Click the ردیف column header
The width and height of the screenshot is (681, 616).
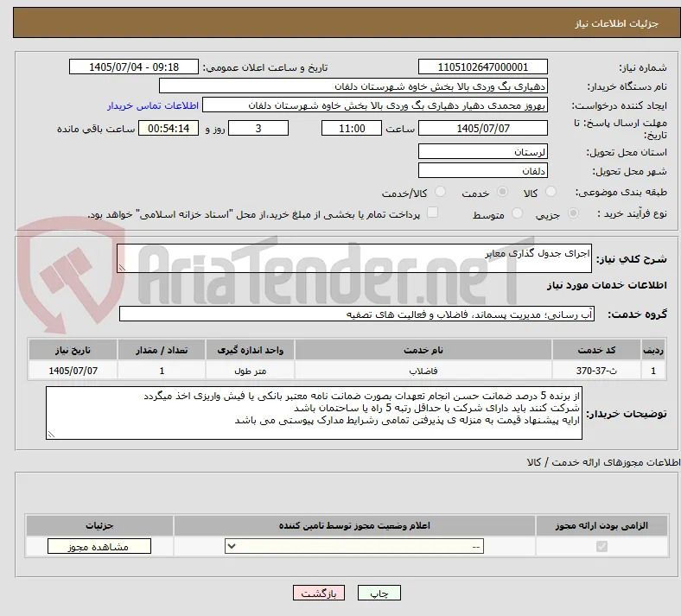[653, 349]
